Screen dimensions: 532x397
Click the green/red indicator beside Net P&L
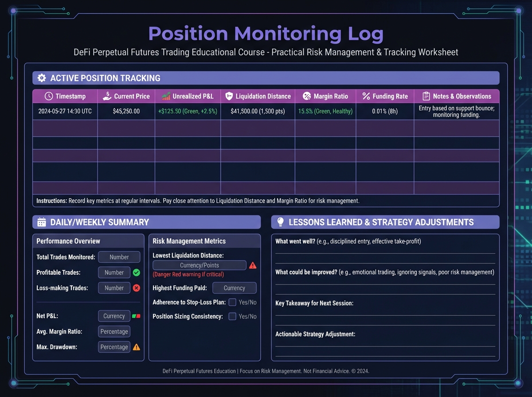pos(137,316)
